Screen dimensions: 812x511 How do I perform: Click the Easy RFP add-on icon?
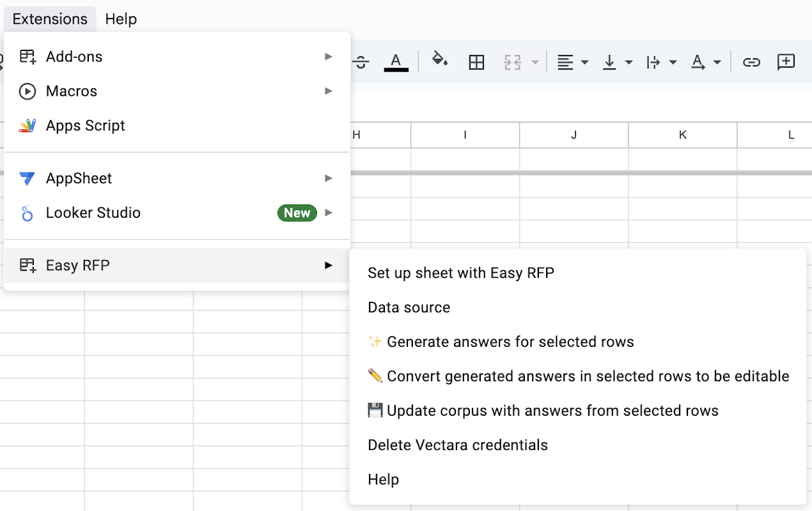point(27,265)
